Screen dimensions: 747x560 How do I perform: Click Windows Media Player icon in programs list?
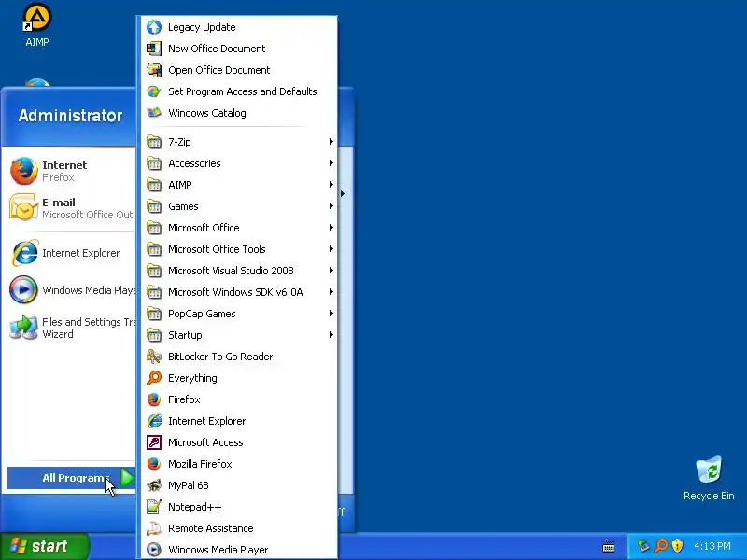pyautogui.click(x=154, y=550)
